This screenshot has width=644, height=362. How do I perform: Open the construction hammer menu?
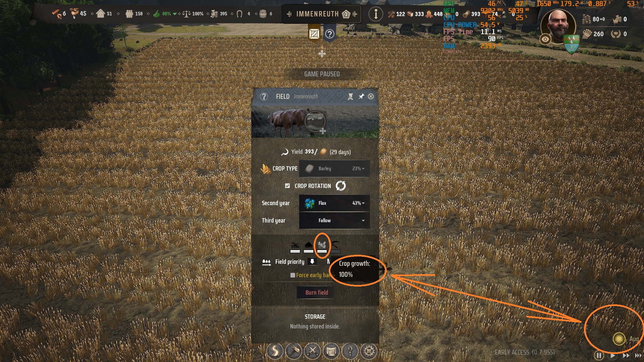pyautogui.click(x=294, y=351)
